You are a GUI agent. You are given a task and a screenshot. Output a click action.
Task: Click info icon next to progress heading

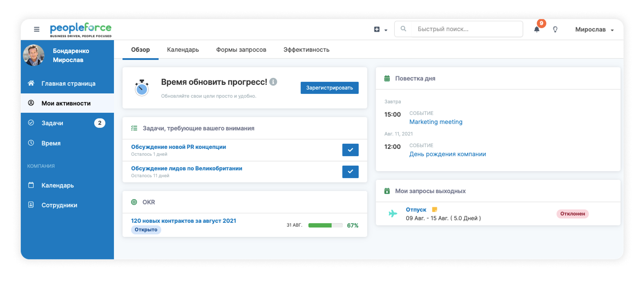[x=273, y=82]
